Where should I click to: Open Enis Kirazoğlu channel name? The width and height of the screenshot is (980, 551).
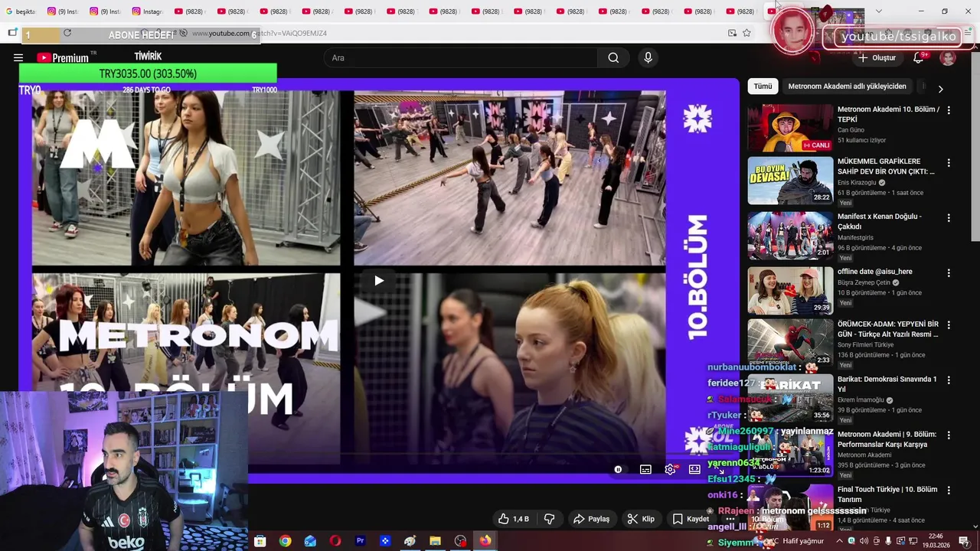[x=857, y=183]
